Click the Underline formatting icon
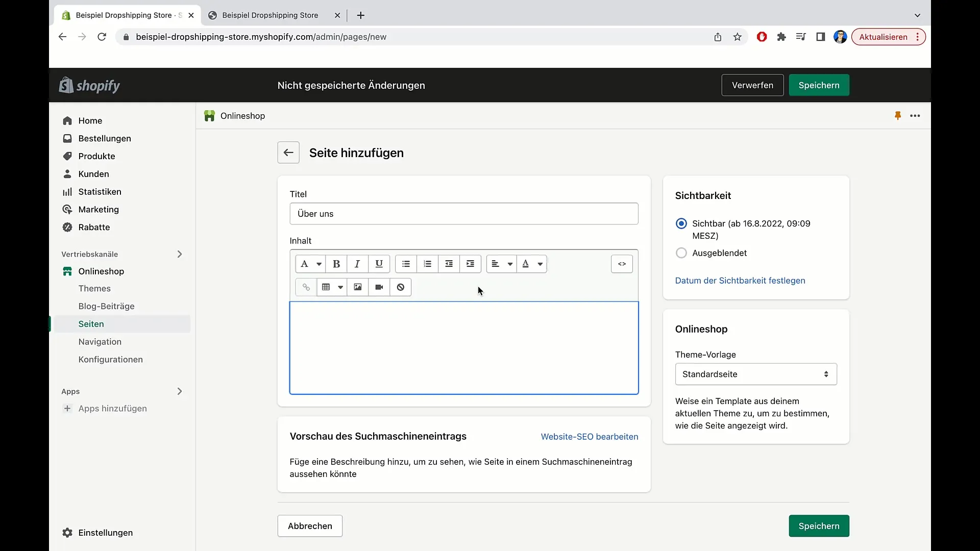 pos(379,264)
